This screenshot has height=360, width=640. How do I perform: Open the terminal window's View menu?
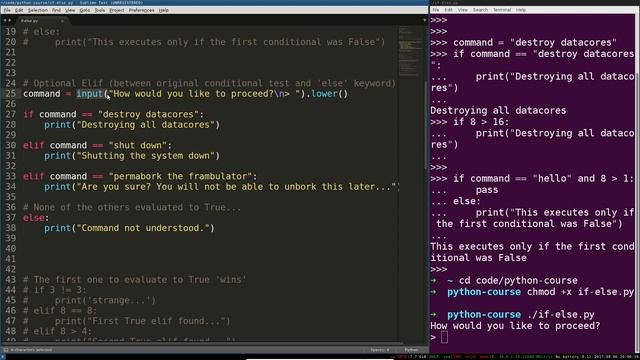[462, 10]
